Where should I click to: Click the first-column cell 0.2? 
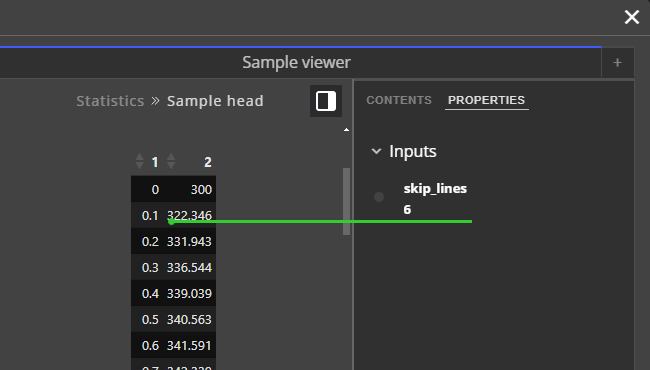point(148,242)
